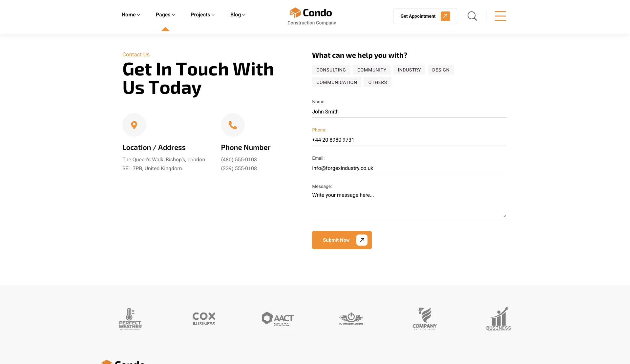Click the Submit Now button
This screenshot has height=364, width=630.
pos(342,240)
